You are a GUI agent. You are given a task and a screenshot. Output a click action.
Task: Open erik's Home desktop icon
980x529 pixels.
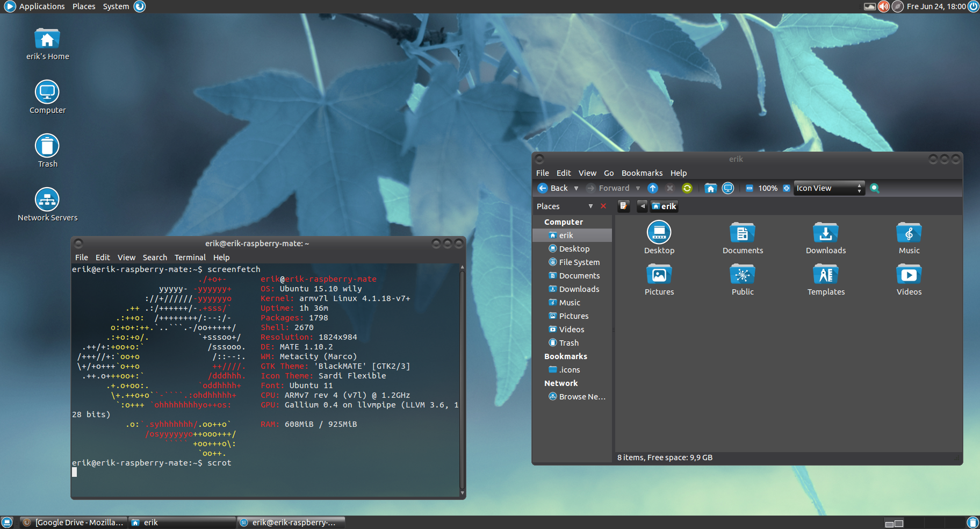tap(47, 44)
